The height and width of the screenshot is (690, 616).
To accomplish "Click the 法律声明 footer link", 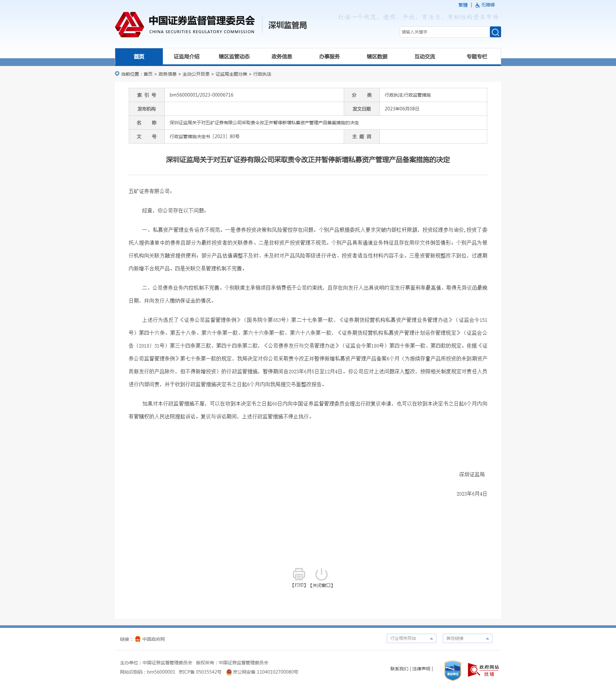I will pos(421,669).
